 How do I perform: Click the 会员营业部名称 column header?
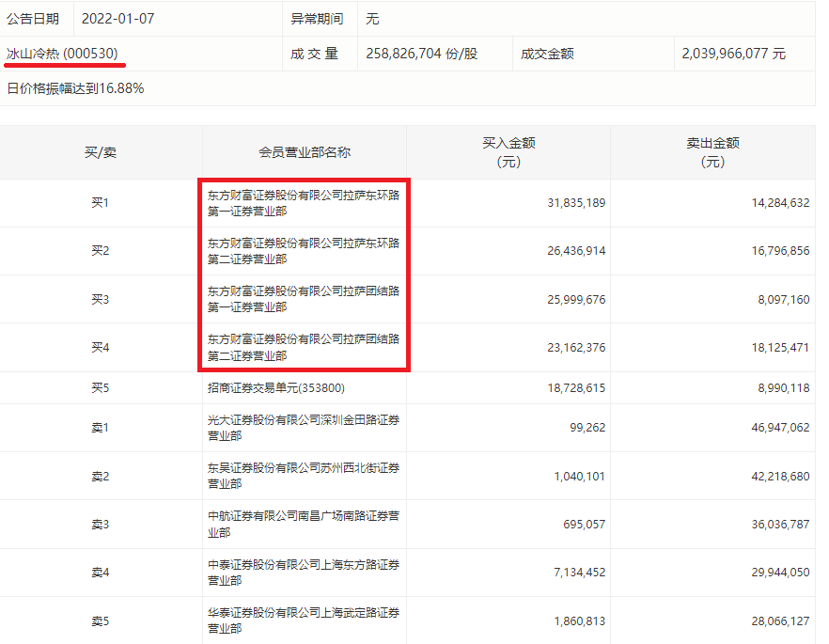click(305, 152)
